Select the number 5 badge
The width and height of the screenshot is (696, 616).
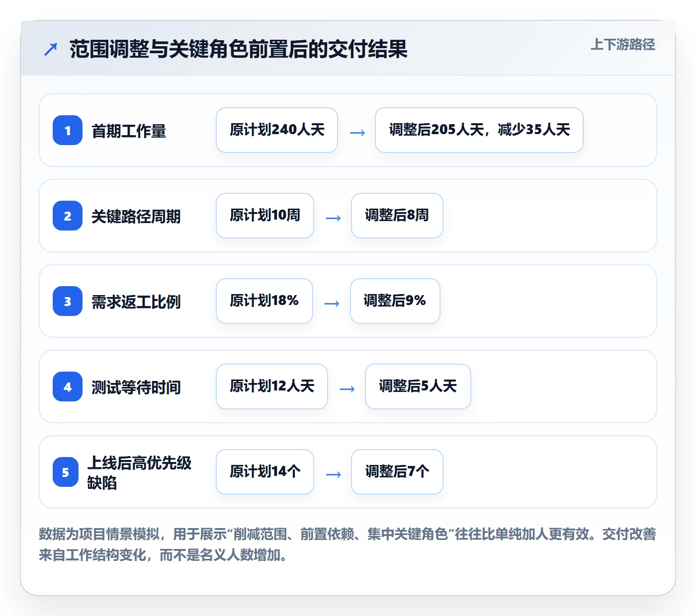(x=66, y=472)
